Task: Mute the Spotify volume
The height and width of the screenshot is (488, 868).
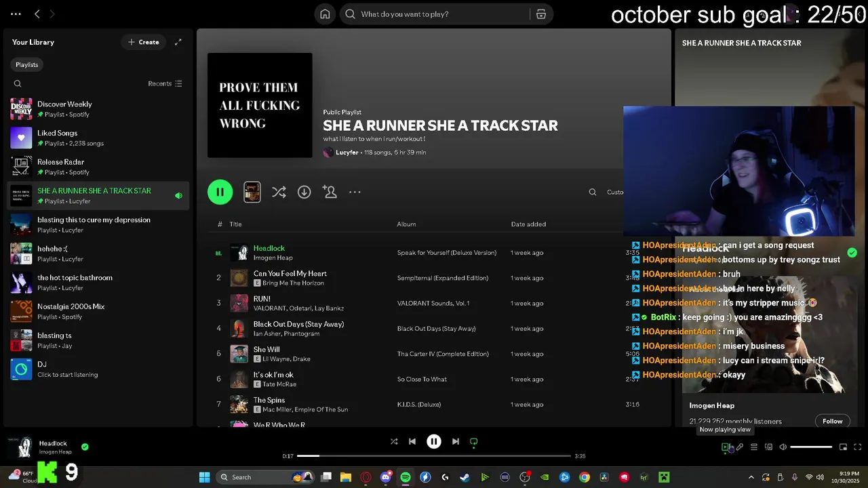Action: 783,447
